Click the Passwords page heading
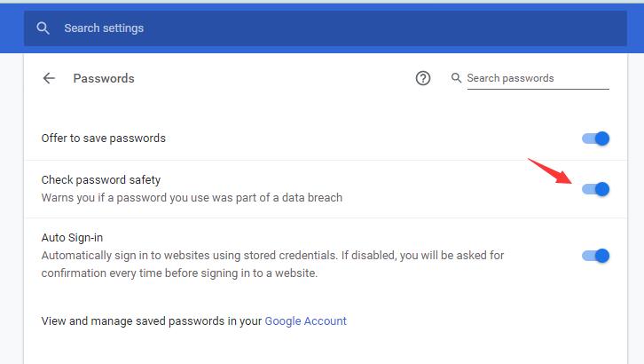The height and width of the screenshot is (364, 644). point(104,78)
